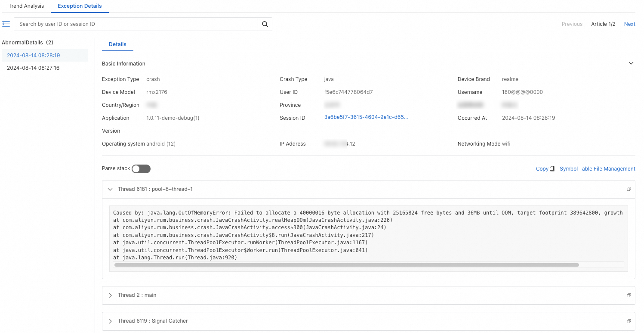Click the Article 1/2 page indicator
This screenshot has width=644, height=333.
(603, 24)
